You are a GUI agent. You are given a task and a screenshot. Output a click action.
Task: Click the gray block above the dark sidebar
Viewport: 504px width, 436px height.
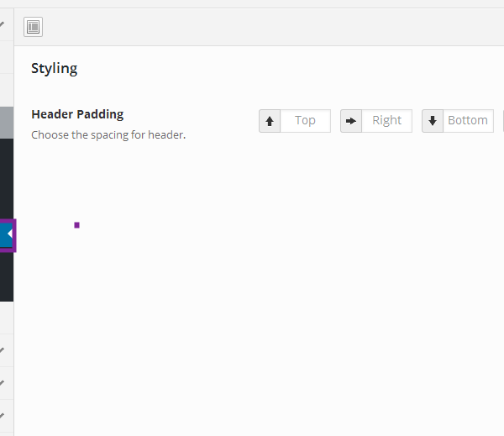pos(6,123)
